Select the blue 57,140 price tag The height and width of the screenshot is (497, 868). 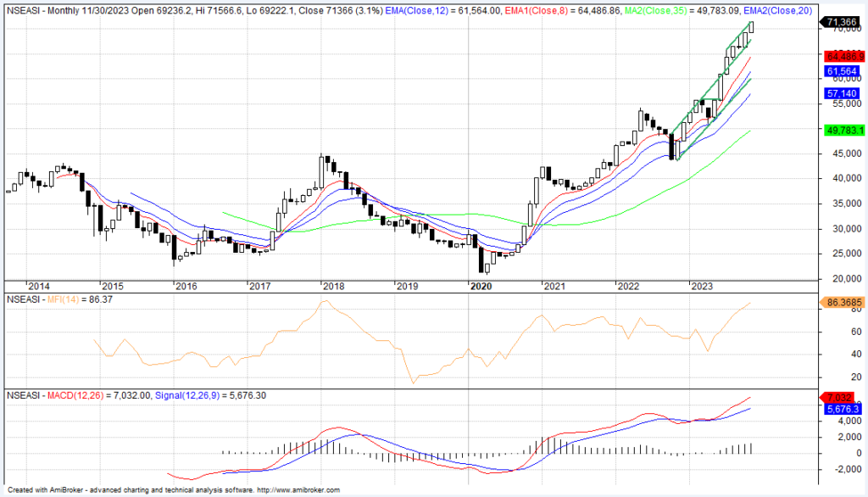tap(840, 92)
